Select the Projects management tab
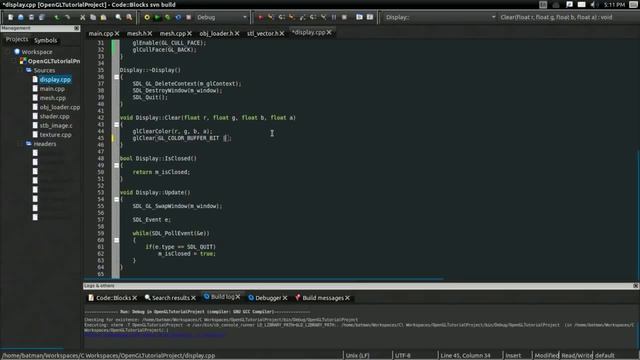640x360 pixels. 17,39
